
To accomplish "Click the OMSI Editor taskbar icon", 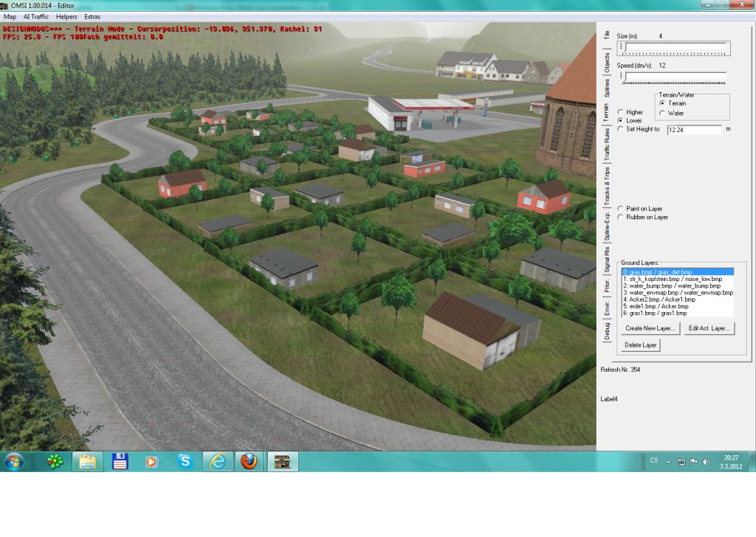I will 282,462.
